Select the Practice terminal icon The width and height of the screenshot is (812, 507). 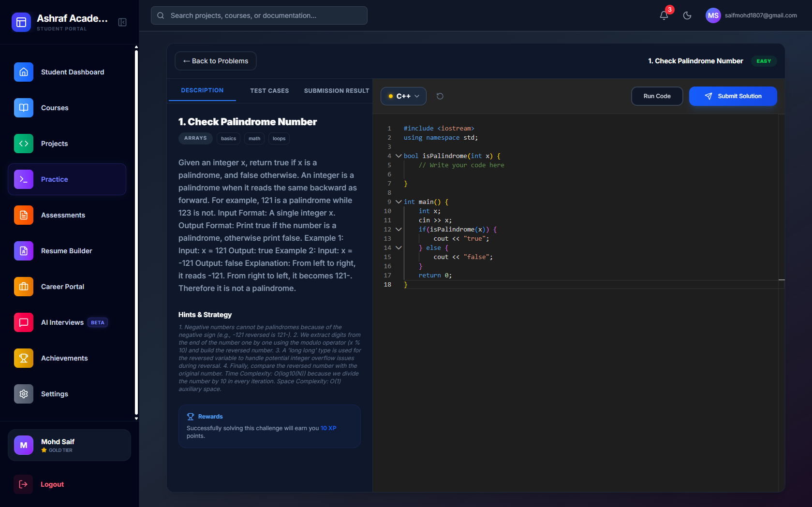[x=24, y=179]
